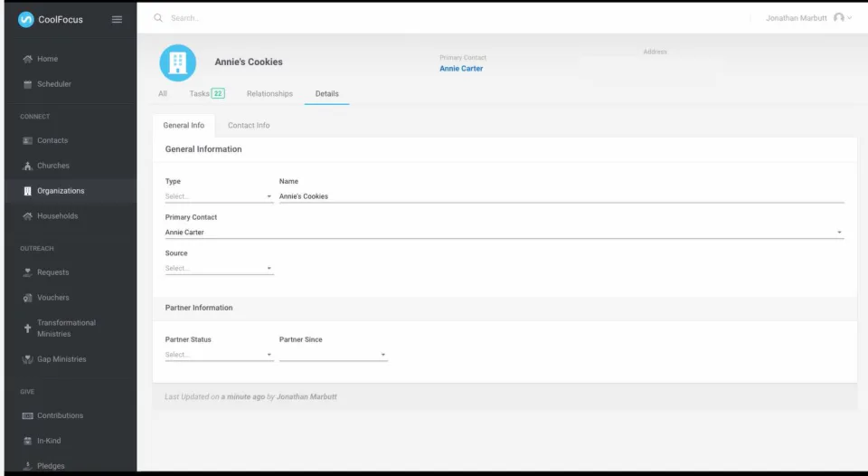Viewport: 868px width, 476px height.
Task: Expand the Source select dropdown
Action: [x=219, y=268]
